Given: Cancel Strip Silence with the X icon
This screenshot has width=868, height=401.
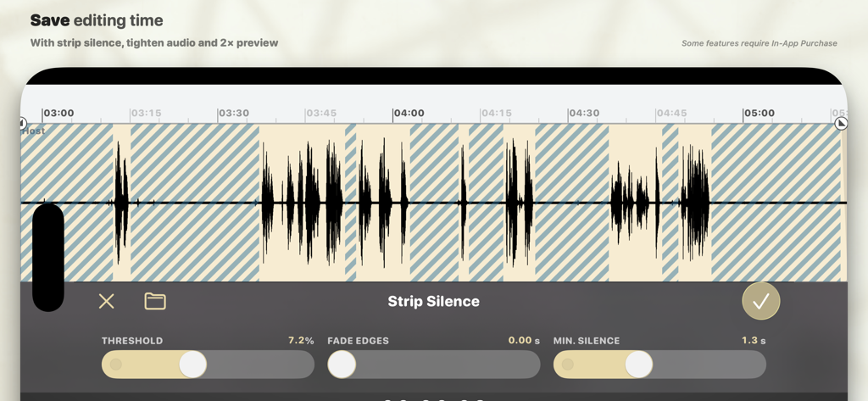Looking at the screenshot, I should point(106,301).
